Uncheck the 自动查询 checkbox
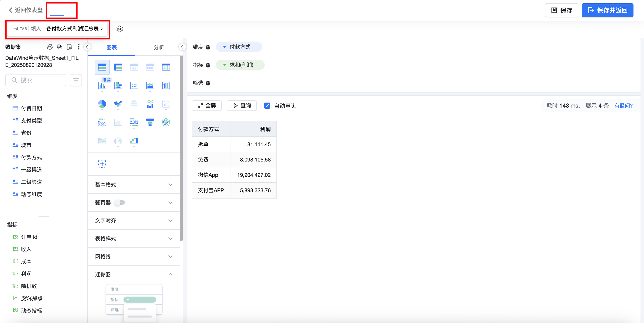This screenshot has width=644, height=323. 267,106
